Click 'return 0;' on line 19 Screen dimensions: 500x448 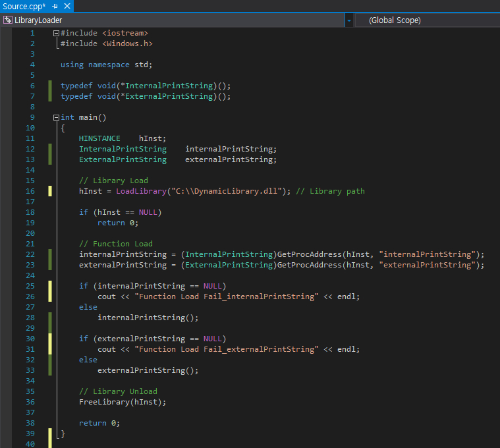[118, 223]
